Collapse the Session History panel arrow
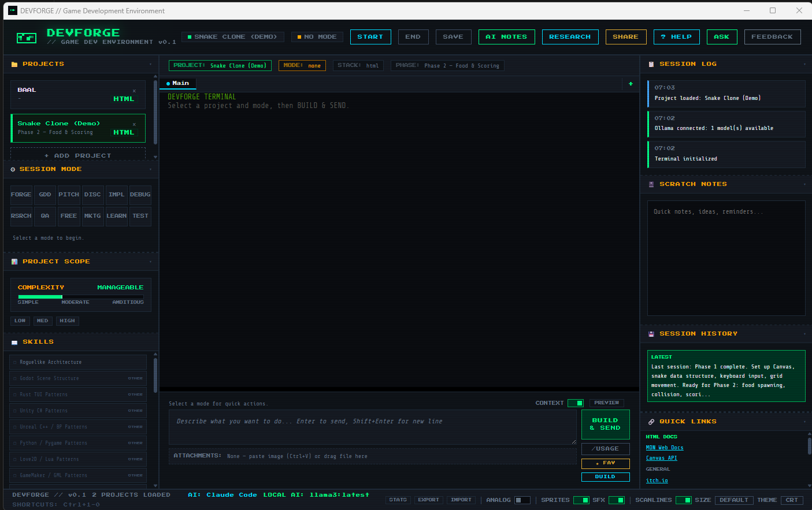Viewport: 812px width, 510px height. (x=804, y=334)
